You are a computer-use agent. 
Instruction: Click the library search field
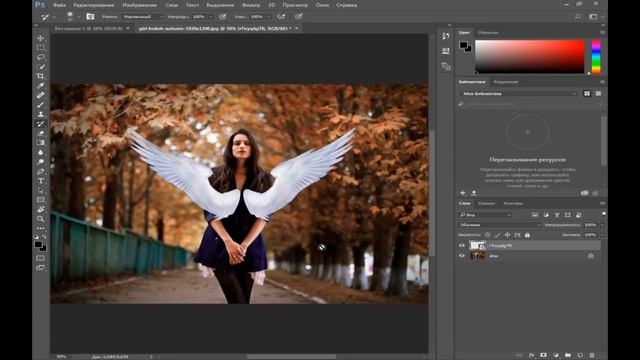[530, 104]
